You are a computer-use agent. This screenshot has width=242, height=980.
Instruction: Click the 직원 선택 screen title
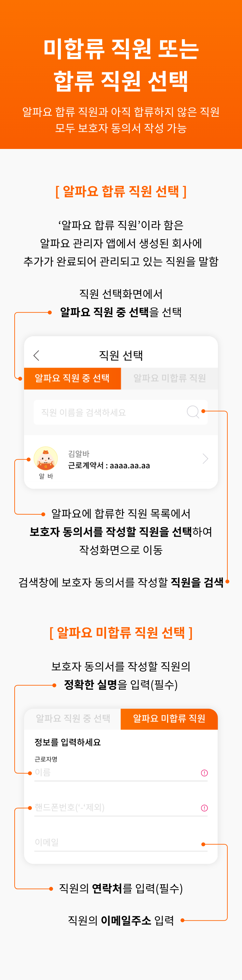point(121,355)
